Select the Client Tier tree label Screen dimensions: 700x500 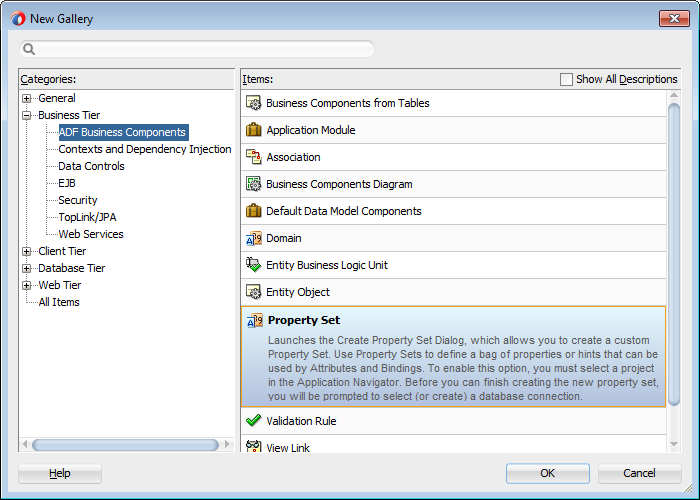click(62, 251)
